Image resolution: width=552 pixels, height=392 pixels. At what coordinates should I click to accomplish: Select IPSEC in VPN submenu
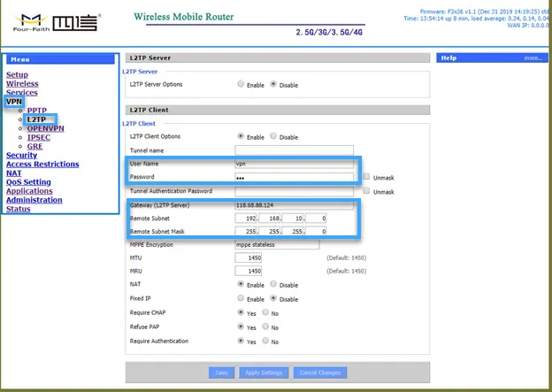pos(39,137)
